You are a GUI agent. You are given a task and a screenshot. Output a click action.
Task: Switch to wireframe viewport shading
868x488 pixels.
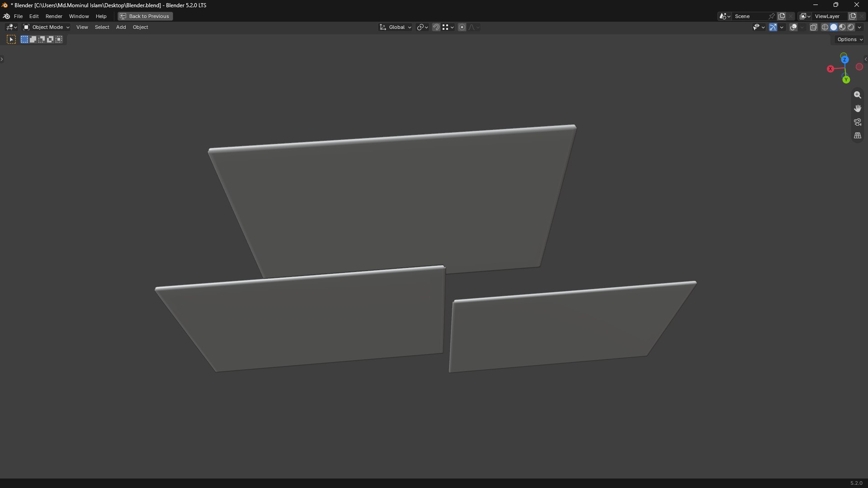[825, 27]
